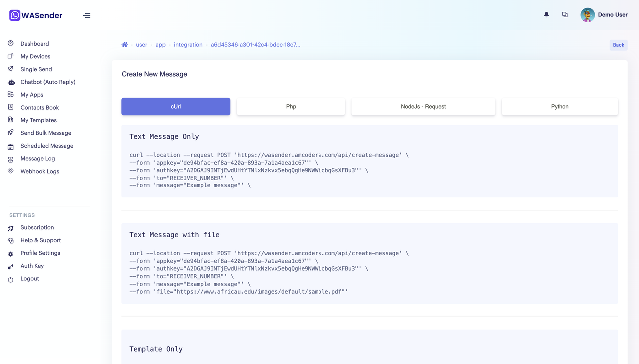The height and width of the screenshot is (364, 639).
Task: View Webhook Logs
Action: [40, 171]
